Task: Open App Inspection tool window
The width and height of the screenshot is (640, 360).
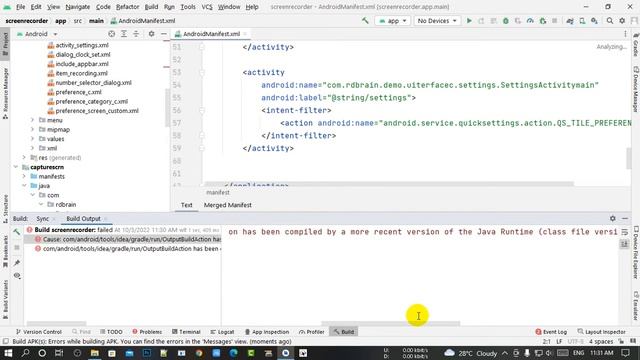Action: click(x=267, y=331)
